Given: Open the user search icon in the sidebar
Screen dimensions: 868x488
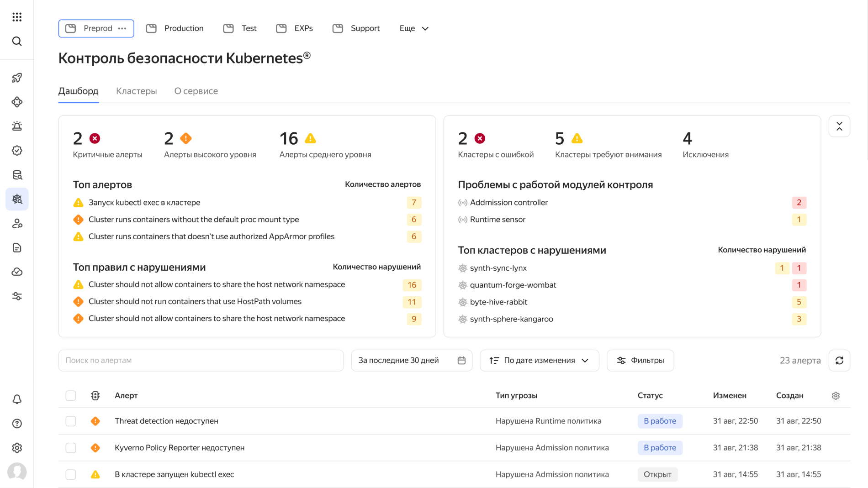Looking at the screenshot, I should click(x=17, y=224).
